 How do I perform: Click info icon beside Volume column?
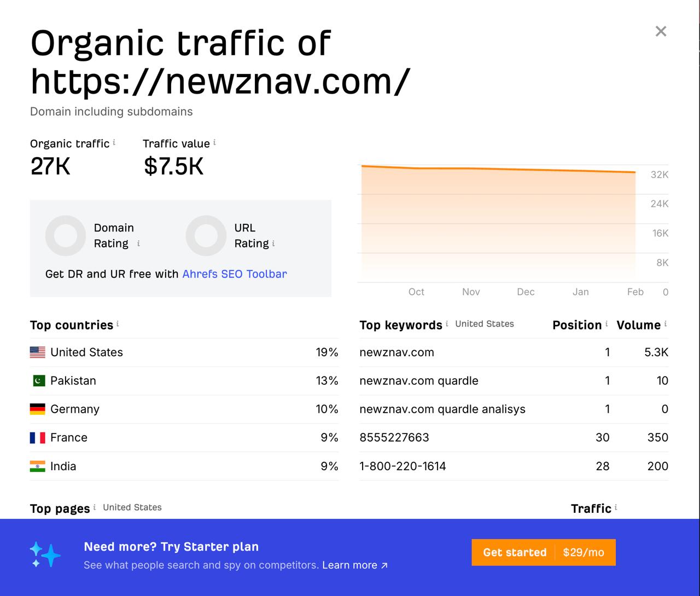coord(666,324)
